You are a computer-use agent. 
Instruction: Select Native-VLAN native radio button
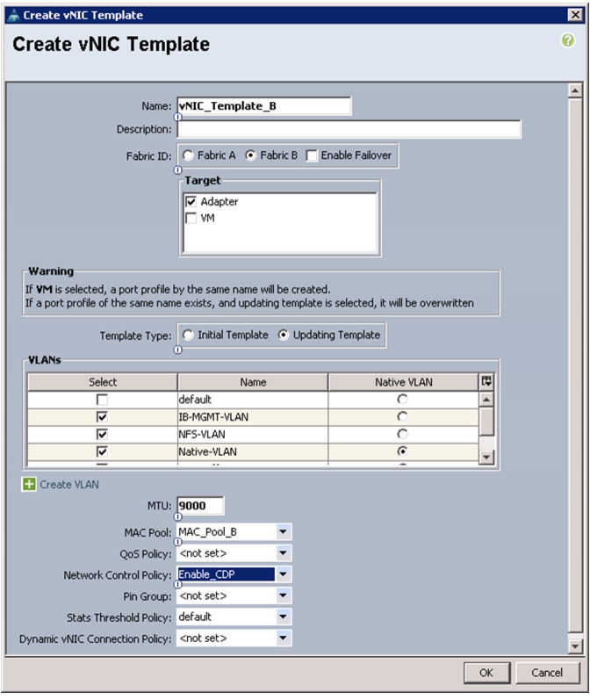coord(403,451)
